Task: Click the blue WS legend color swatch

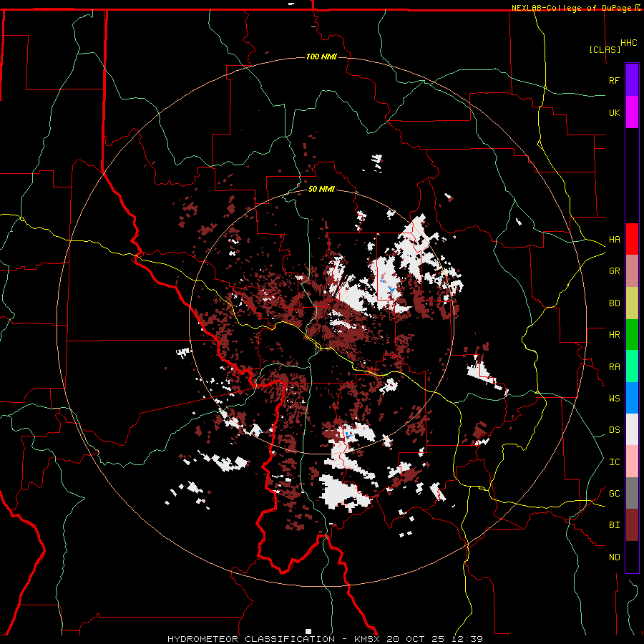Action: pos(632,398)
